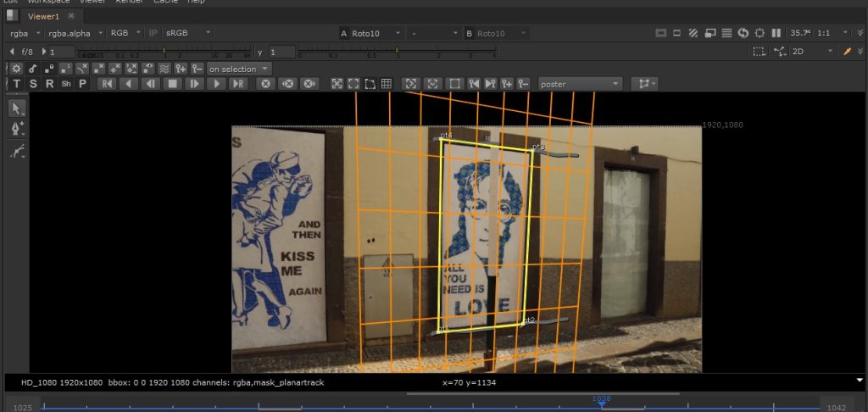Click the region of interest dashed rectangle icon
Viewport: 868px width, 412px height.
pos(758,52)
